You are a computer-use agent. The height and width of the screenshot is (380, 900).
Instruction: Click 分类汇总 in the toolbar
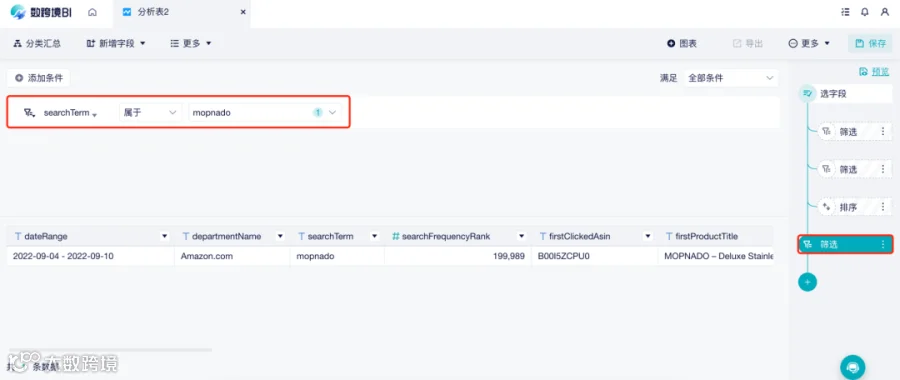[37, 43]
